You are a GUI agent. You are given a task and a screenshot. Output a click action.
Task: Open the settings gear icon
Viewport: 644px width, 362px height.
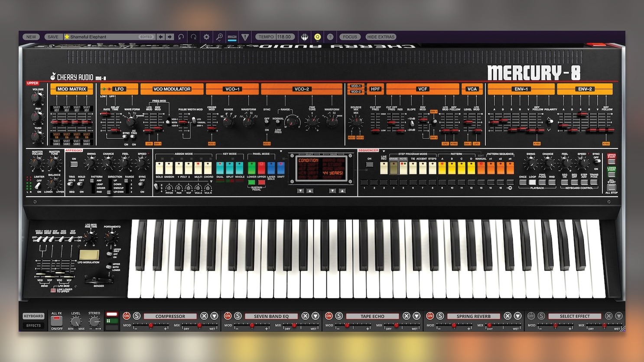tap(206, 37)
